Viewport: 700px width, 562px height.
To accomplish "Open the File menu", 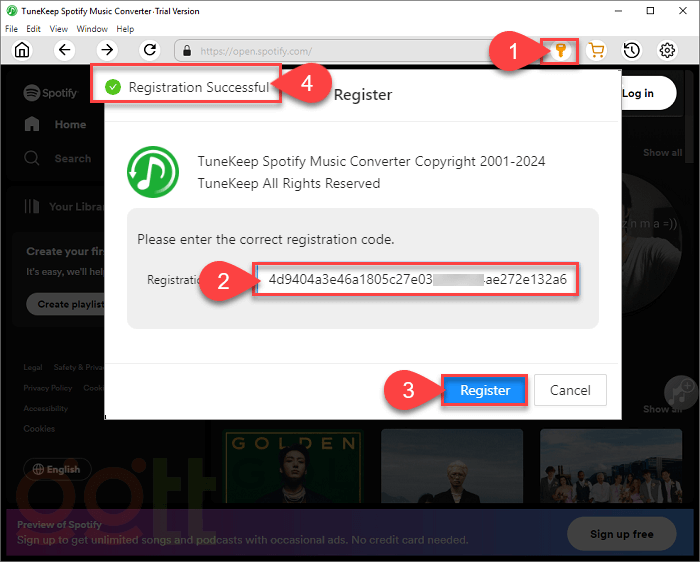I will [11, 29].
